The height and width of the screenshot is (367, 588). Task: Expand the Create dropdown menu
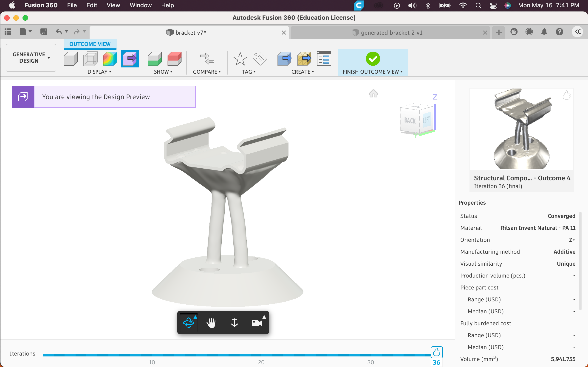(303, 72)
